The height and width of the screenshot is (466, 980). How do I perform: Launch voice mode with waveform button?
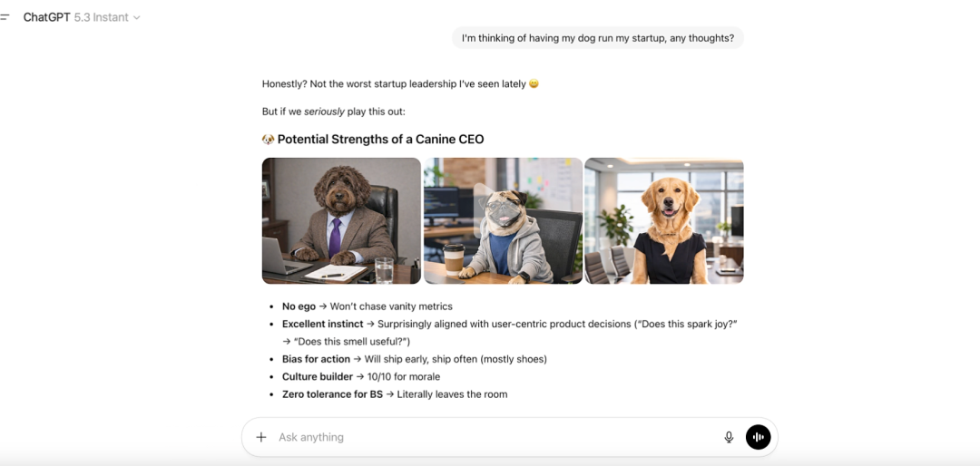[758, 437]
